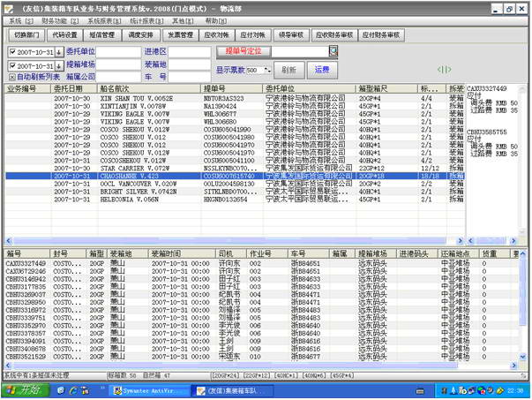Click the 提箱堆场 input field
This screenshot has width=532, height=400.
[x=118, y=64]
